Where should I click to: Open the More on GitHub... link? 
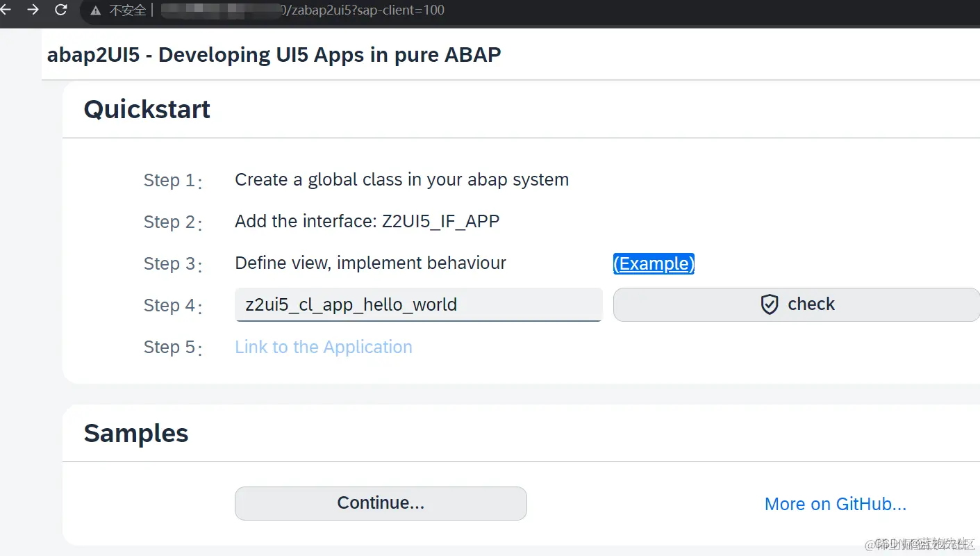coord(836,504)
